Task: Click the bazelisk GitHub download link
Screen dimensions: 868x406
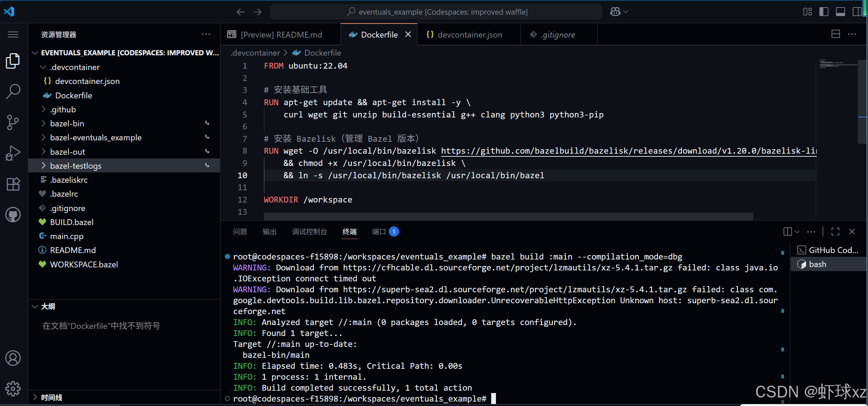Action: [629, 151]
